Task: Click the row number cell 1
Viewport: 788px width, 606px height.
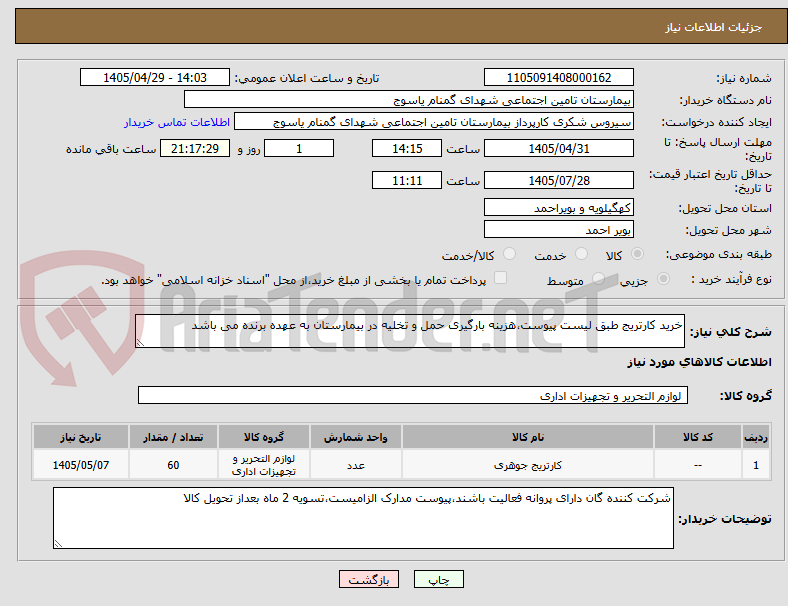Action: pos(755,465)
